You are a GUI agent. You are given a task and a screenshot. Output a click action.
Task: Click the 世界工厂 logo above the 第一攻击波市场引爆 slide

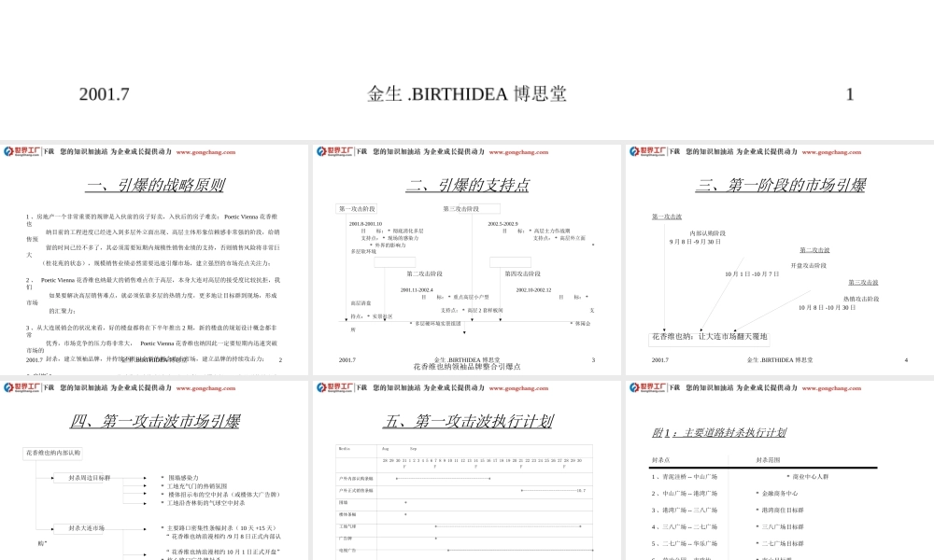coord(21,388)
